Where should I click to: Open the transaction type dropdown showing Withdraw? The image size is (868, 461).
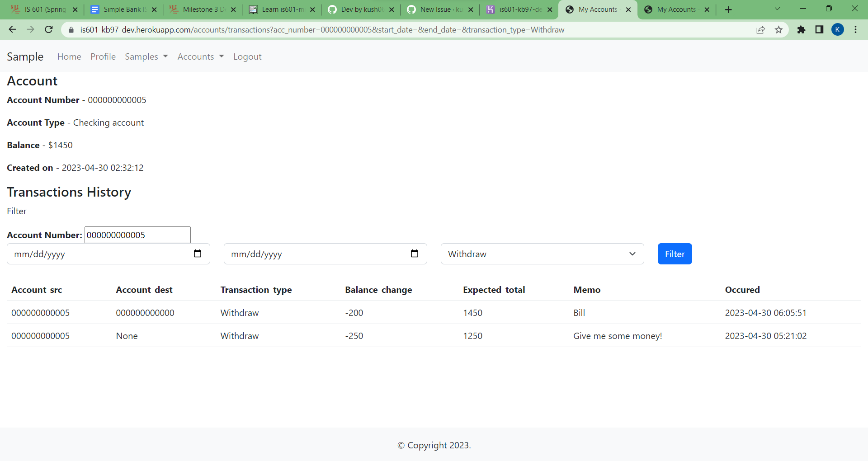pyautogui.click(x=542, y=254)
